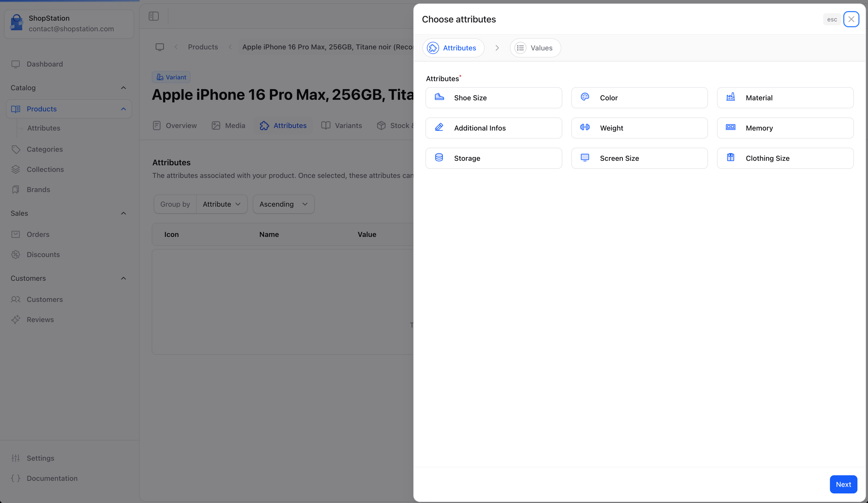Click the Products book icon
Screen dimensions: 868x503
click(x=15, y=109)
